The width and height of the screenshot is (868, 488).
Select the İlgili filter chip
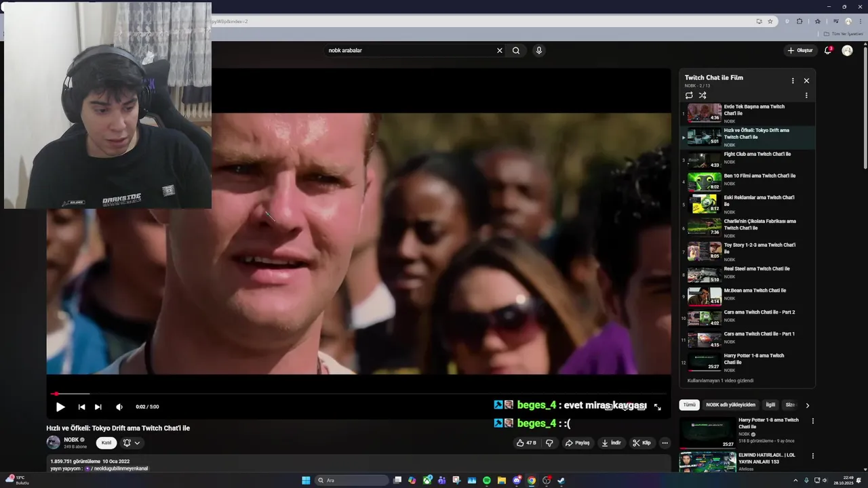point(770,405)
